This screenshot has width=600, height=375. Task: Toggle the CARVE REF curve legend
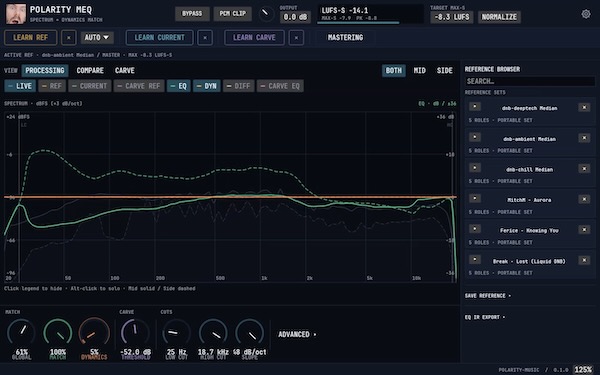coord(139,86)
